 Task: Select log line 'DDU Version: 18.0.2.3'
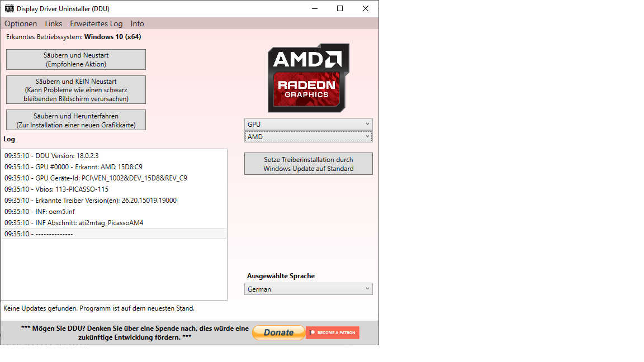114,155
